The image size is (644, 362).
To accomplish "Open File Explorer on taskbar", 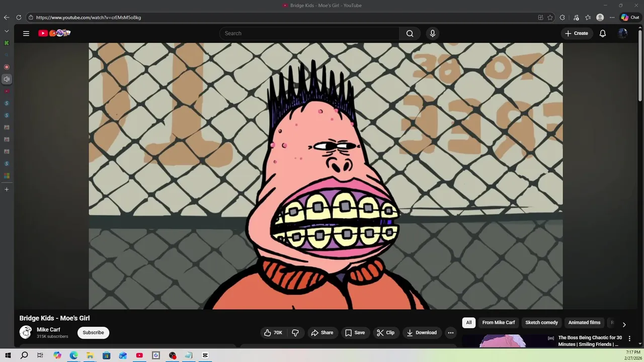I will [90, 355].
